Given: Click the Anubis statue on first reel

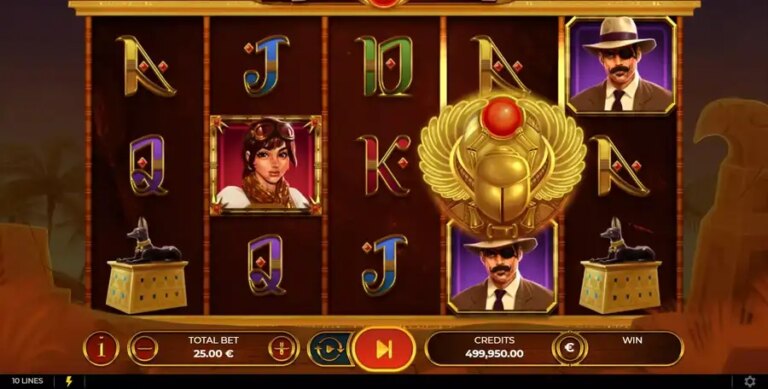Looking at the screenshot, I should (147, 265).
